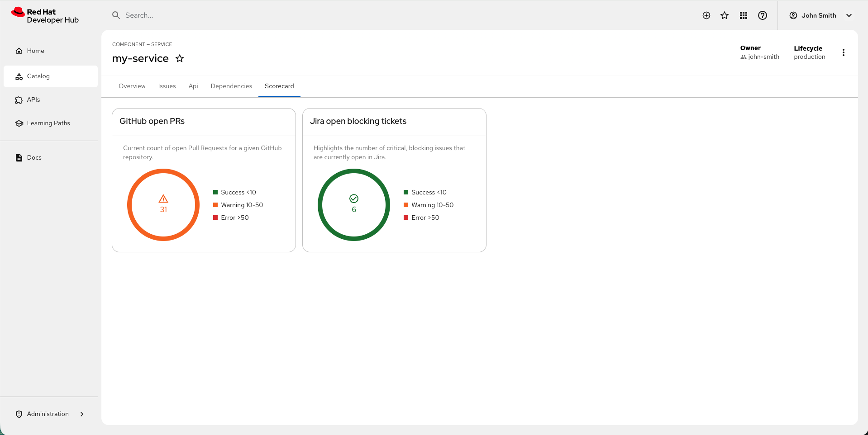Viewport: 868px width, 435px height.
Task: Select the APIs item in the sidebar
Action: click(x=33, y=99)
